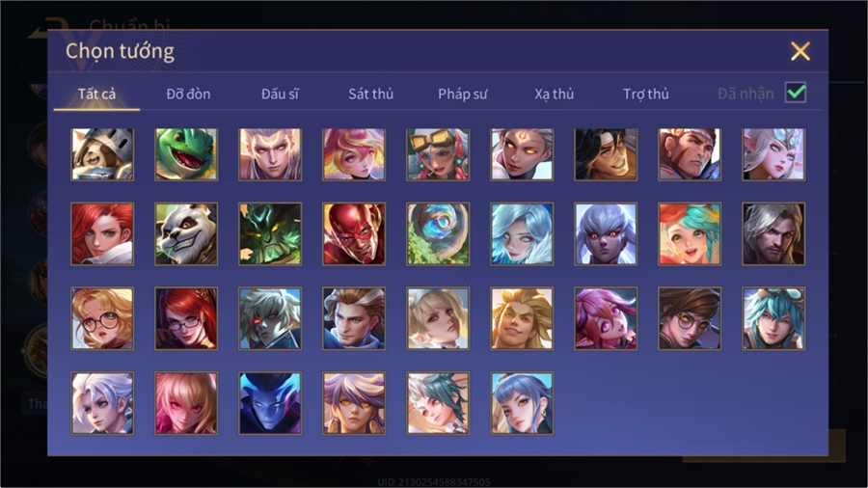
Task: Select the green chameleon hero portrait
Action: tap(186, 154)
